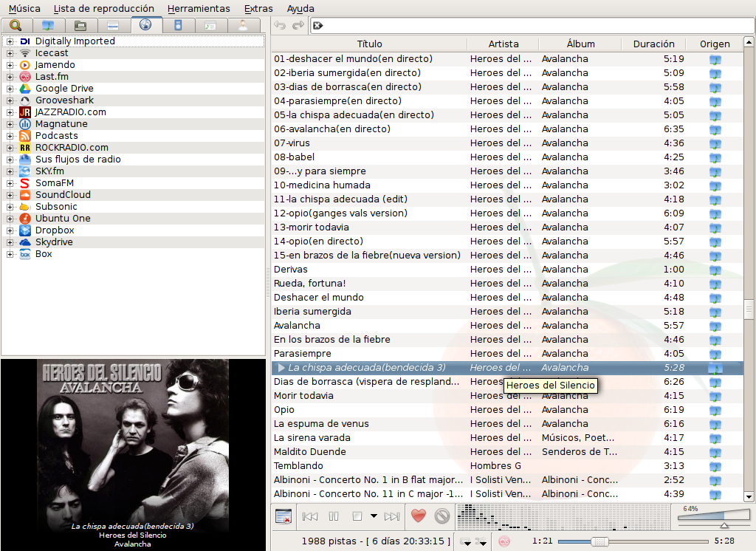Screen dimensions: 756x551
Task: Select the JAZZRADIO.com icon
Action: (25, 112)
